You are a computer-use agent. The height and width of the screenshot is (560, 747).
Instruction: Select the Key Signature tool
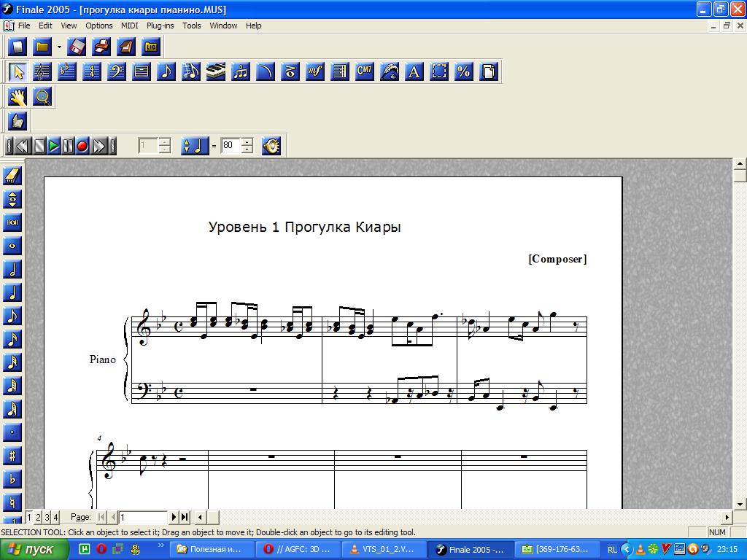[x=67, y=71]
